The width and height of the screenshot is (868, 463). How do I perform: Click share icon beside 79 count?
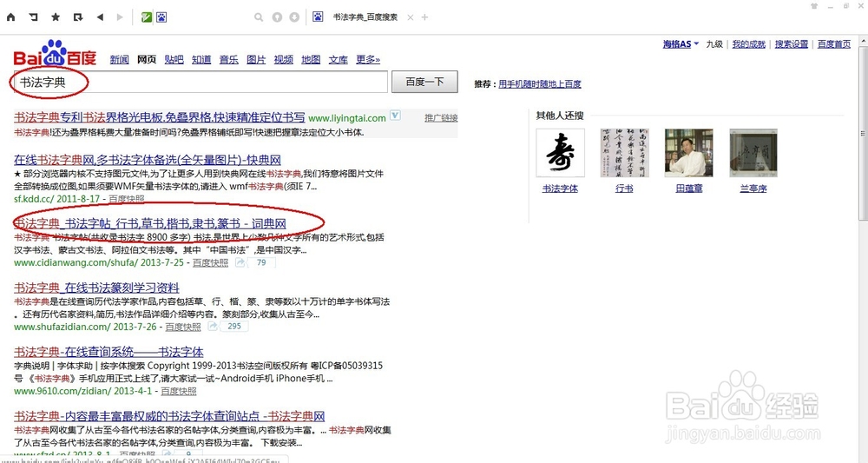click(240, 262)
